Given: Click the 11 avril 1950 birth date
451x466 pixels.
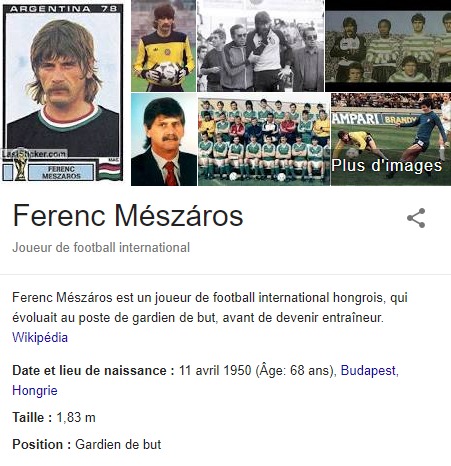Looking at the screenshot, I should pos(215,370).
